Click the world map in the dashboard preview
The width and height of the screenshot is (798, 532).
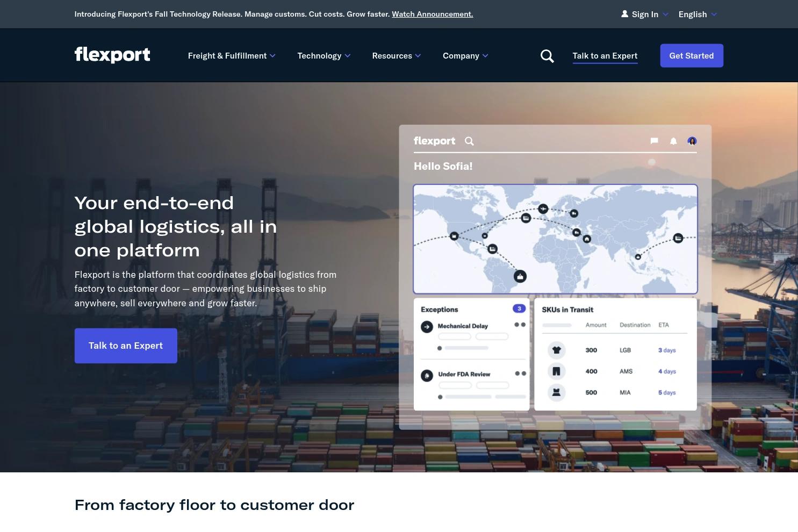point(555,239)
